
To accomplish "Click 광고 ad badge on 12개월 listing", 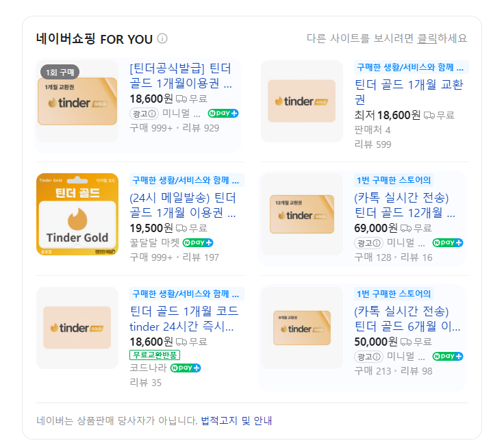I will 368,242.
